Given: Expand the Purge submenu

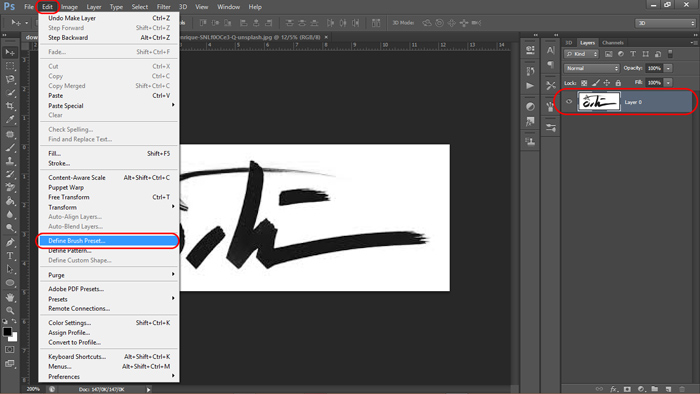Looking at the screenshot, I should [x=108, y=275].
